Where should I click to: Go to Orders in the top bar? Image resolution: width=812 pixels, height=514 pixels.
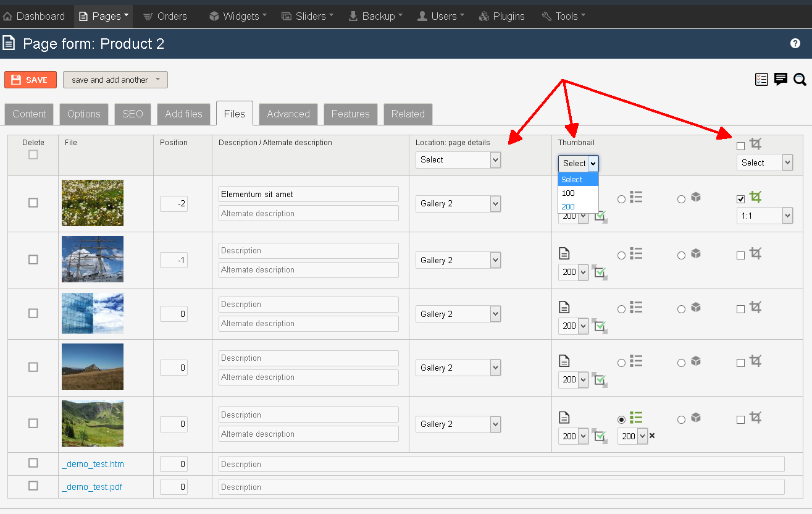(164, 16)
